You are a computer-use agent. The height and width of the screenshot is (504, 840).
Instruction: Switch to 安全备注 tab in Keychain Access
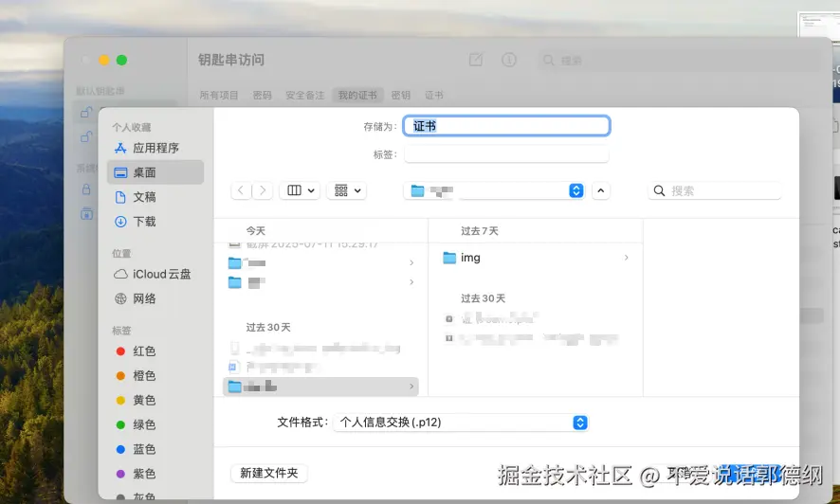pos(305,96)
